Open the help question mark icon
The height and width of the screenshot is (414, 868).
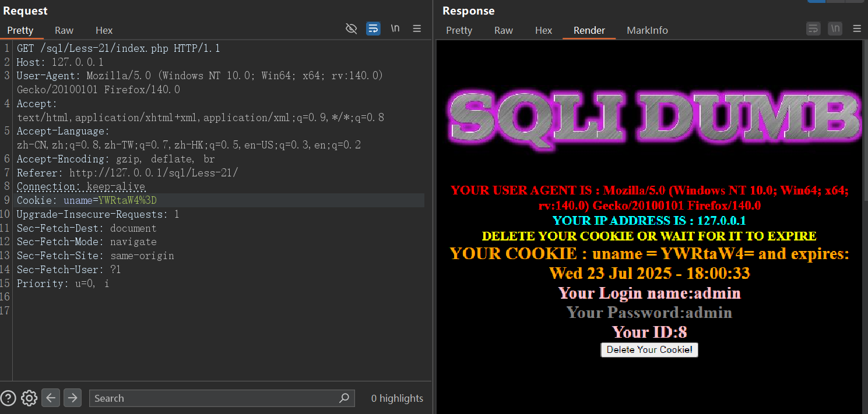9,398
